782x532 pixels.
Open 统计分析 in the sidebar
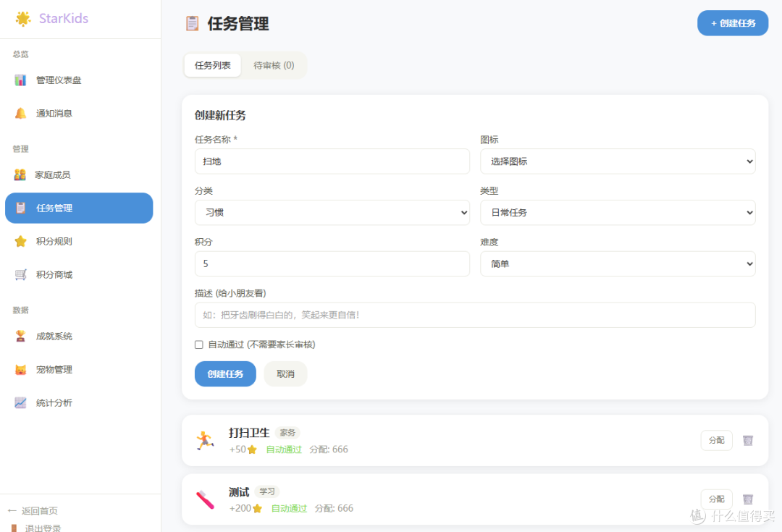pos(79,403)
